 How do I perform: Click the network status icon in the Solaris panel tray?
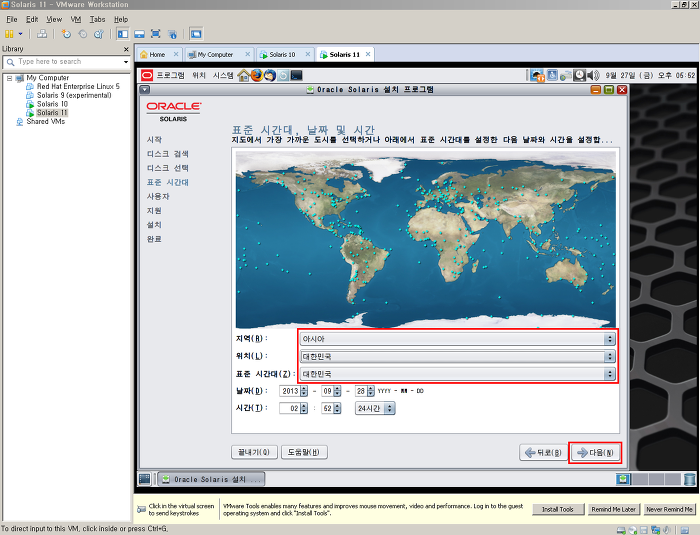coord(566,75)
